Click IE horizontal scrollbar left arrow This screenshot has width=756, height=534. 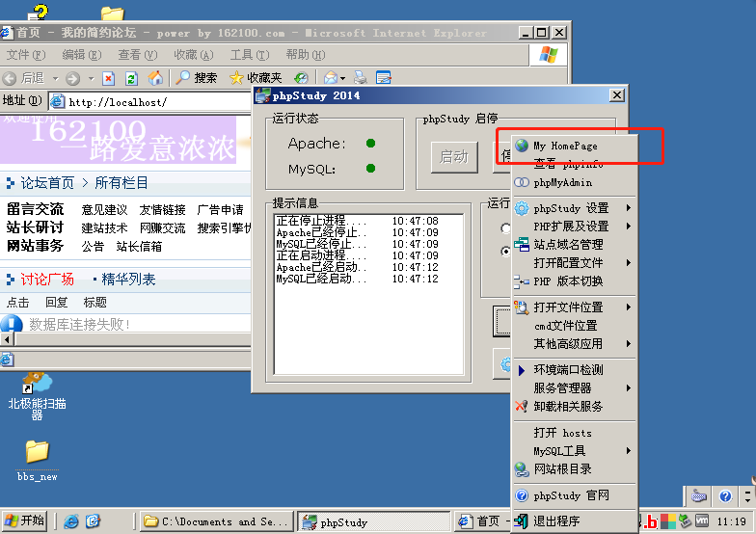tap(7, 339)
